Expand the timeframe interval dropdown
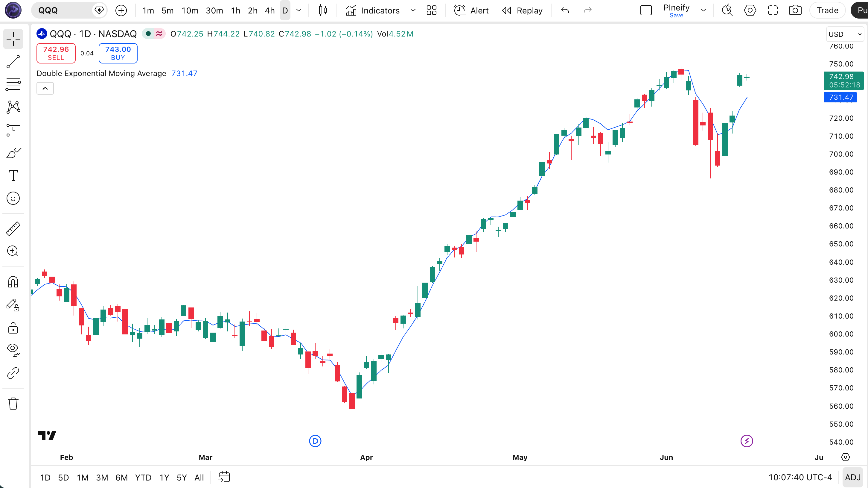The height and width of the screenshot is (488, 868). pos(299,10)
